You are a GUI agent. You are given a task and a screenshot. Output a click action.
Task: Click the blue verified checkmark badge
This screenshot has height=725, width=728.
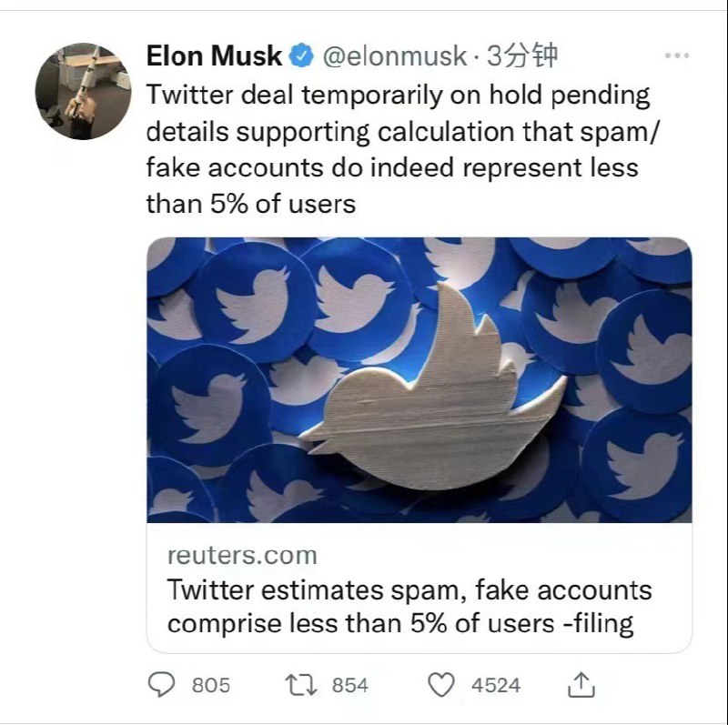(300, 56)
